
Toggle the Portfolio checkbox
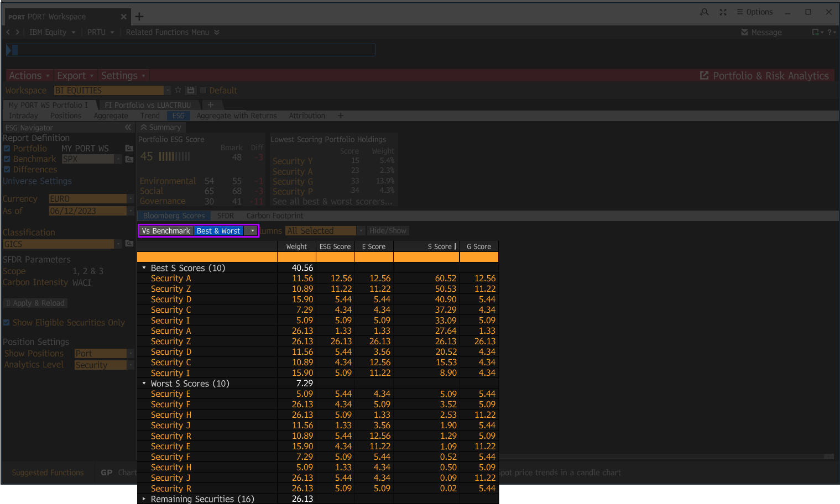[x=7, y=149]
